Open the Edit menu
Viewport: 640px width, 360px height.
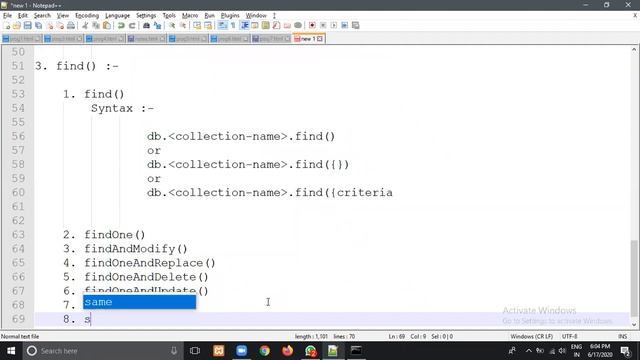point(23,16)
